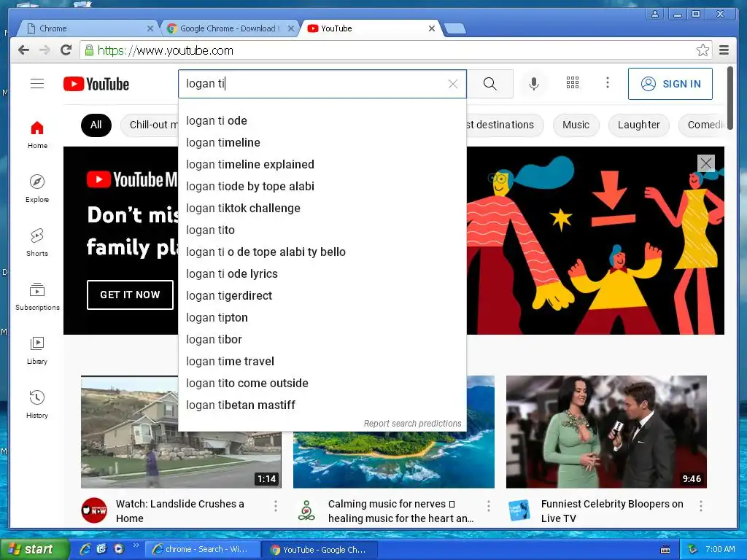The height and width of the screenshot is (560, 747).
Task: Click Report search predictions link
Action: point(413,424)
